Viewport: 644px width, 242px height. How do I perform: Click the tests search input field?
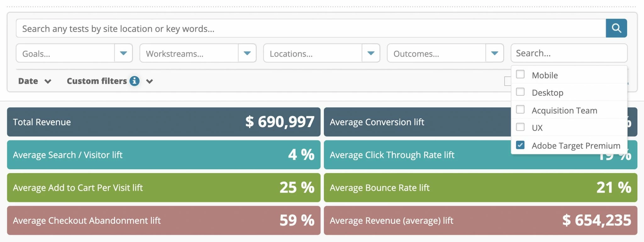[311, 28]
